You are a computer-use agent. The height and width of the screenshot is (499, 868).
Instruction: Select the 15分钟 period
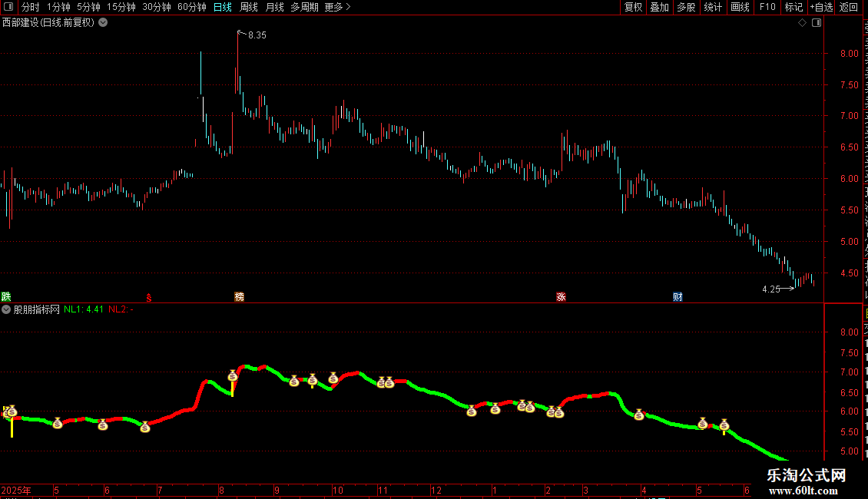coord(121,7)
